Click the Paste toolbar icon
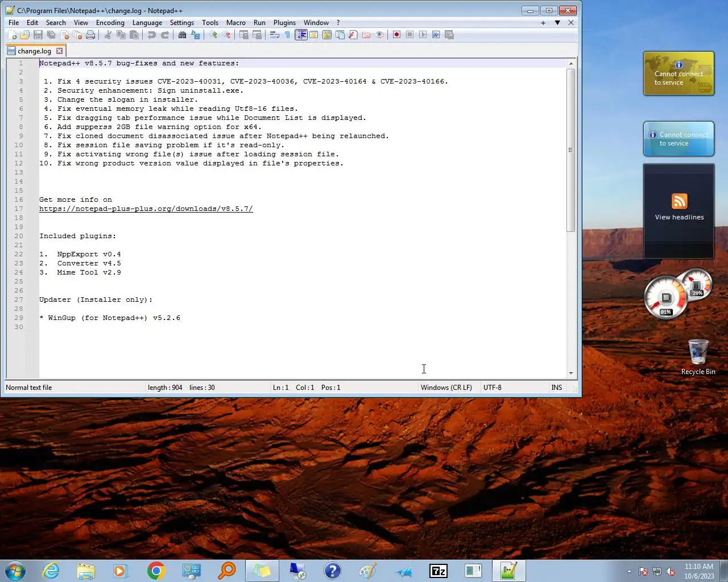Screen dimensions: 728x582 pos(134,35)
